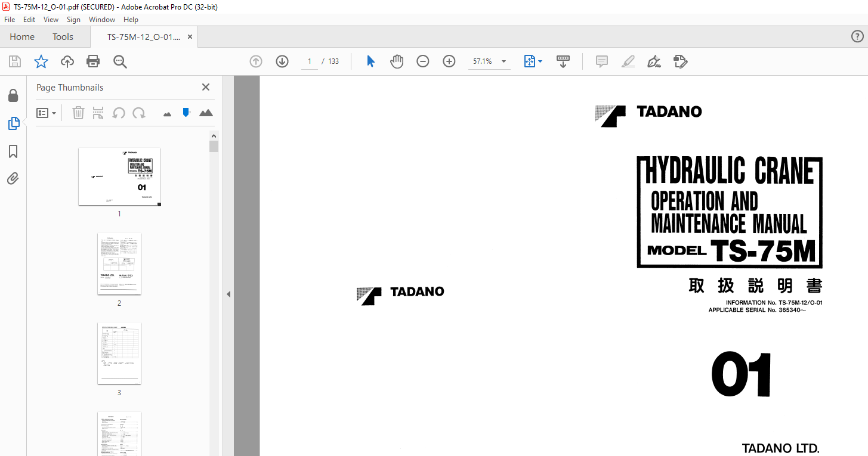Click the page number input field

click(310, 61)
